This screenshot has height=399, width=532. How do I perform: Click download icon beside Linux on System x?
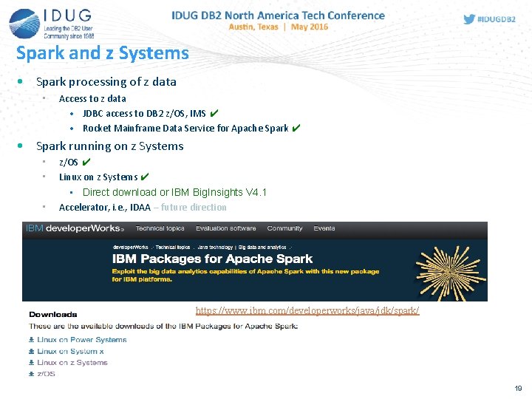pos(31,351)
